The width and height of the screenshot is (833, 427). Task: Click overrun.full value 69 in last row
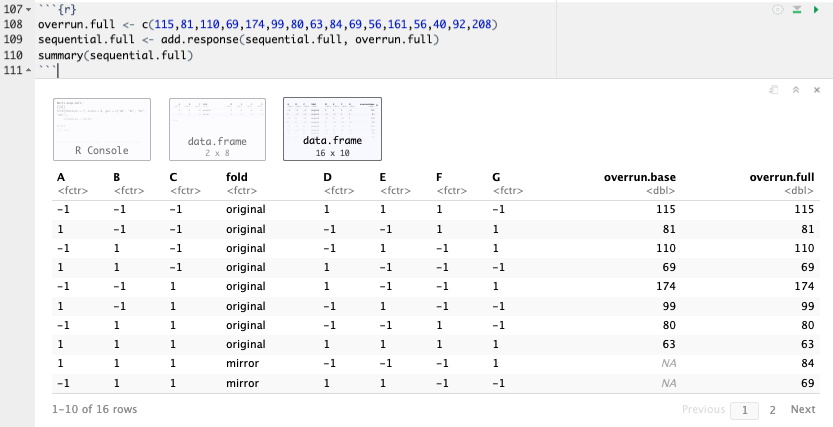tap(808, 383)
